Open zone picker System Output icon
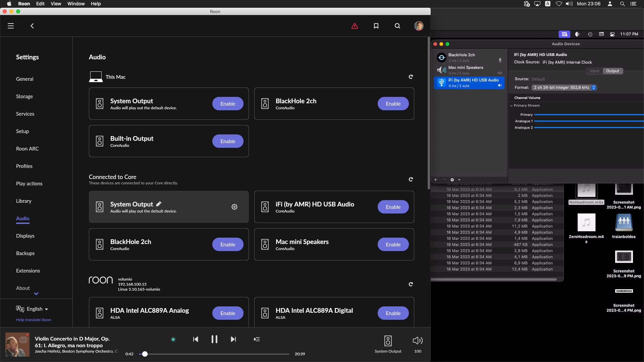Screen dimensions: 644x362 [388, 341]
